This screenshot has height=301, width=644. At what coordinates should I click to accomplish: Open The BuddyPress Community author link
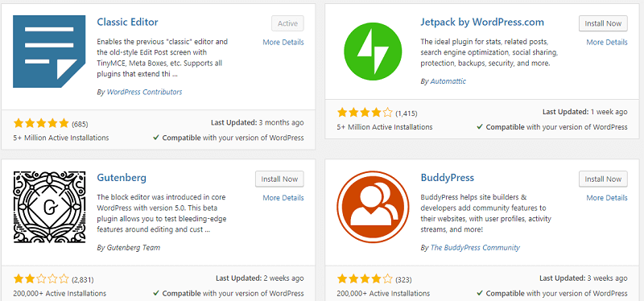pos(475,248)
